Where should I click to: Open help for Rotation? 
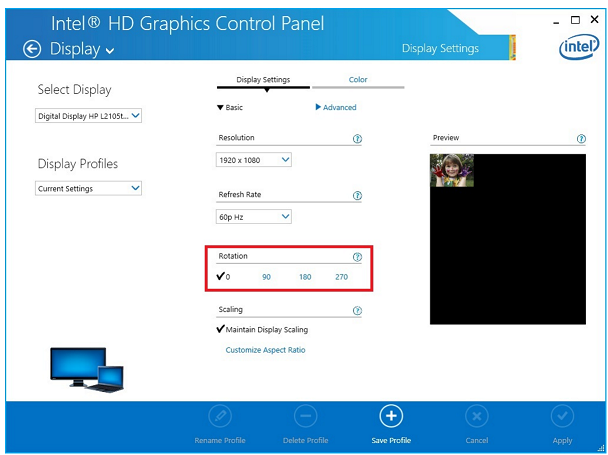tap(357, 257)
